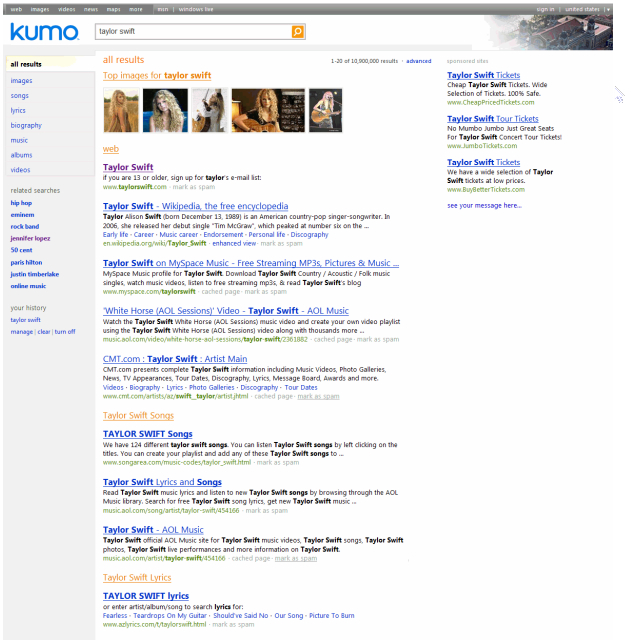This screenshot has height=640, width=642.
Task: Filter results by videos in sidebar
Action: click(20, 170)
